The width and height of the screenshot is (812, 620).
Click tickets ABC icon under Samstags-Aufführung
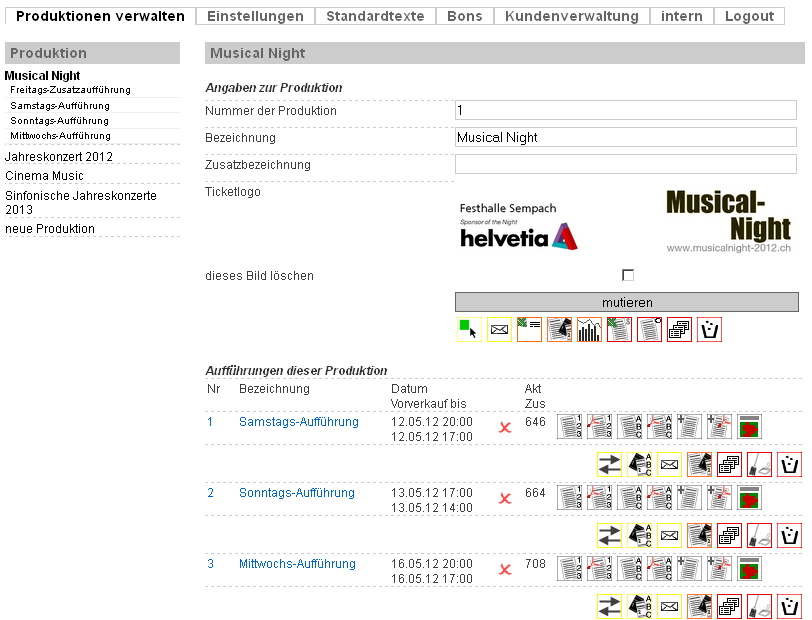click(x=640, y=465)
